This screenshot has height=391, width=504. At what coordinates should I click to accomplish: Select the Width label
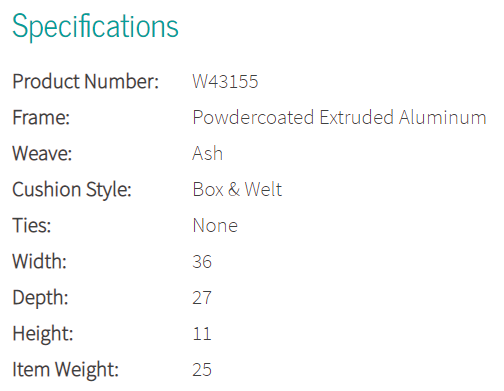click(x=39, y=261)
